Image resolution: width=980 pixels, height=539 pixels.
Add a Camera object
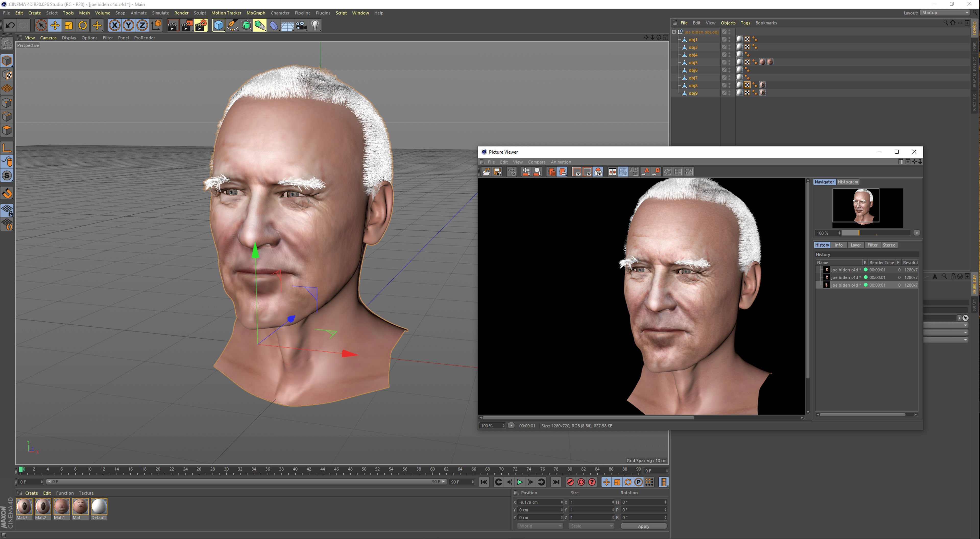(x=301, y=26)
